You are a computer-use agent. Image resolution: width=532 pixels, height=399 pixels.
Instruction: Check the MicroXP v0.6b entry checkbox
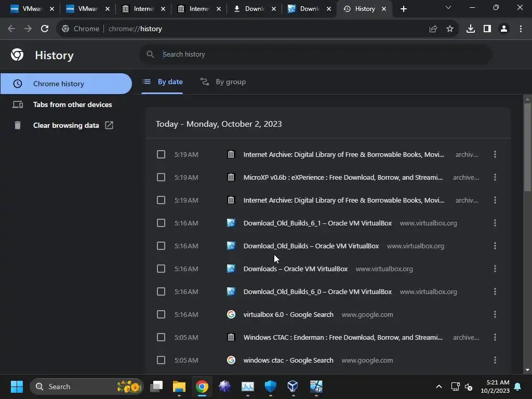(x=161, y=177)
